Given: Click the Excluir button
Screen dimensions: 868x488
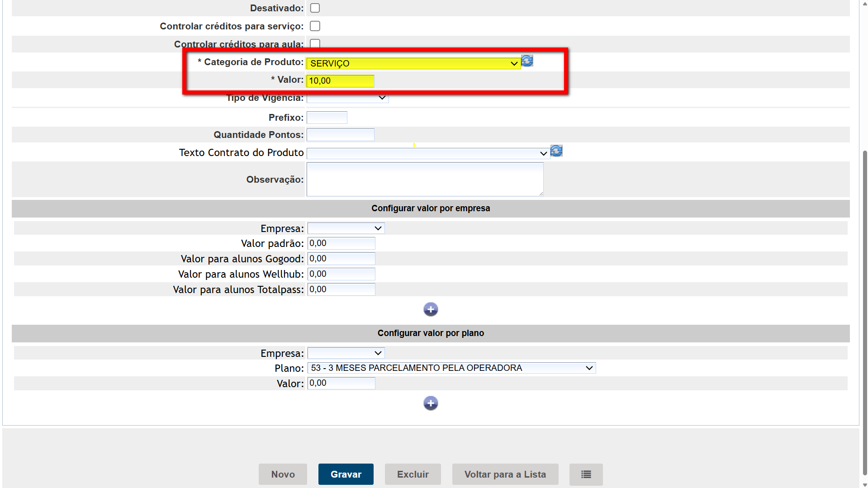Looking at the screenshot, I should coord(413,474).
